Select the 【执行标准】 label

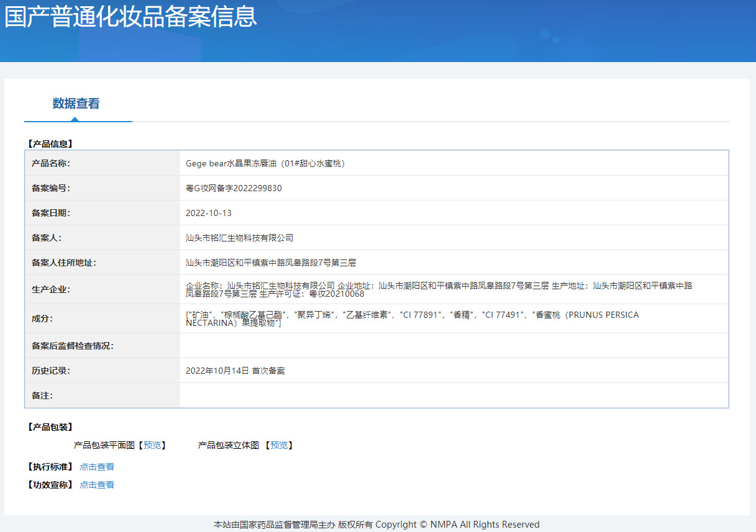pyautogui.click(x=51, y=467)
